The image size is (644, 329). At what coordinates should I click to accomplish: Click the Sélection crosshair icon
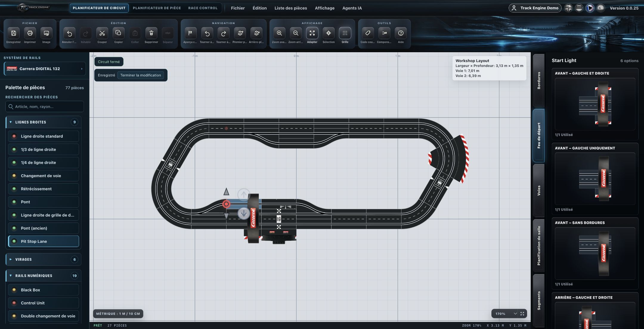329,33
